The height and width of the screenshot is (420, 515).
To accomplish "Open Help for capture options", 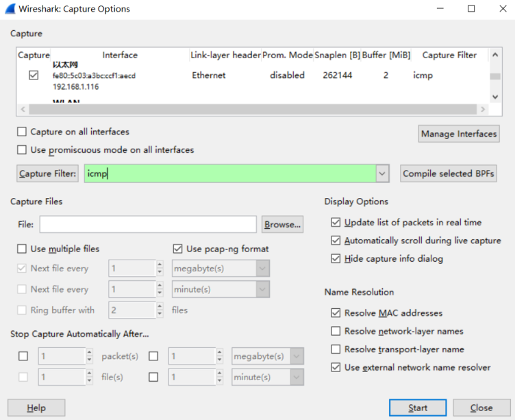I will tap(36, 408).
